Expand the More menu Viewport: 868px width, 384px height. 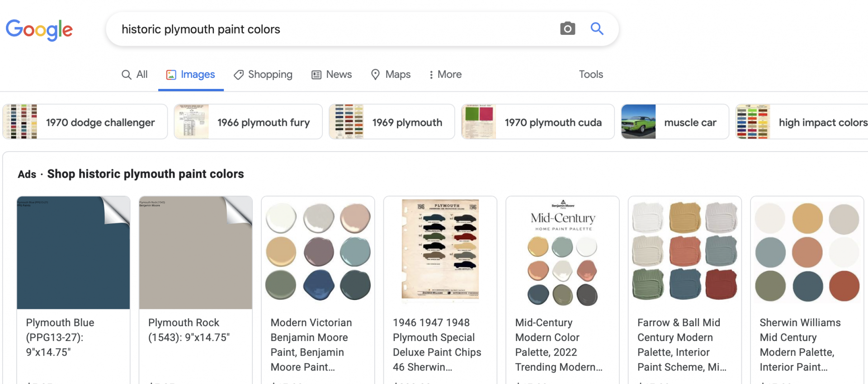[445, 75]
